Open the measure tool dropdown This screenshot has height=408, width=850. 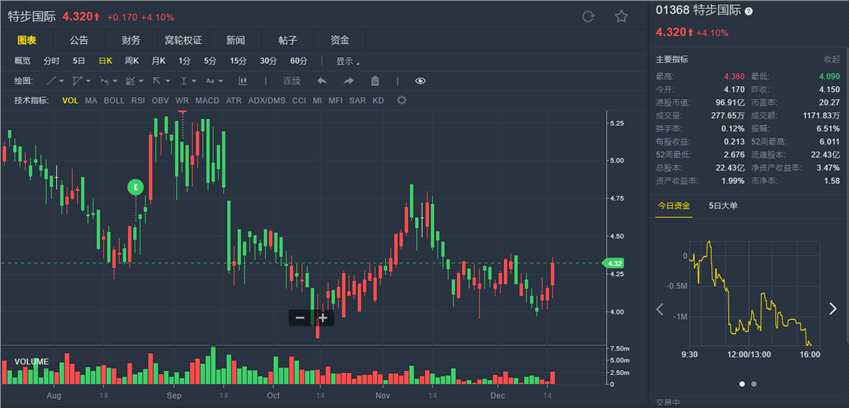pos(188,81)
